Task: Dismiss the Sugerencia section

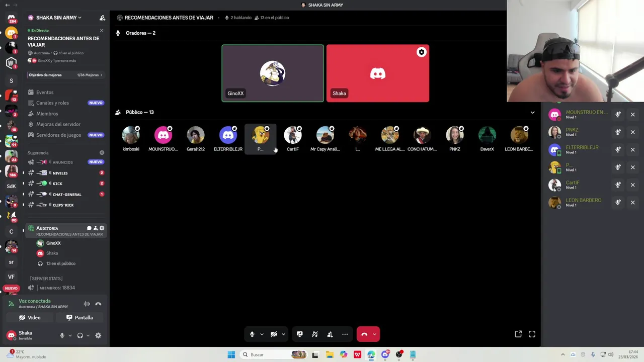Action: click(102, 153)
